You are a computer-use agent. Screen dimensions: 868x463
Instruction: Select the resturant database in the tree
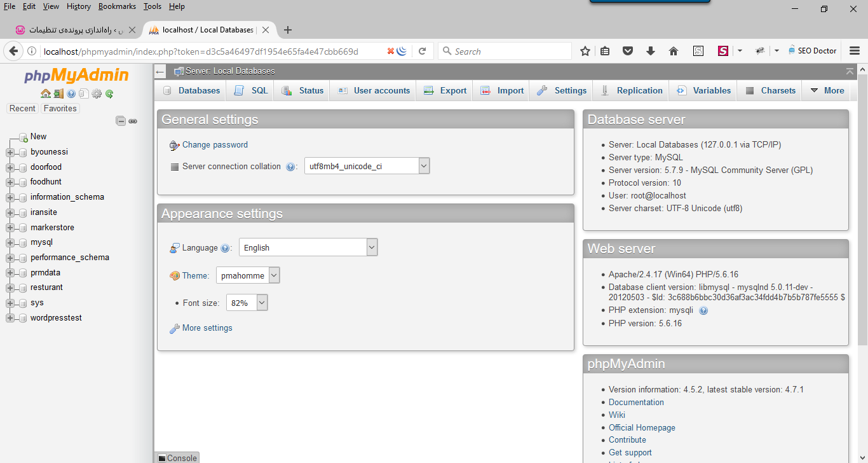46,287
